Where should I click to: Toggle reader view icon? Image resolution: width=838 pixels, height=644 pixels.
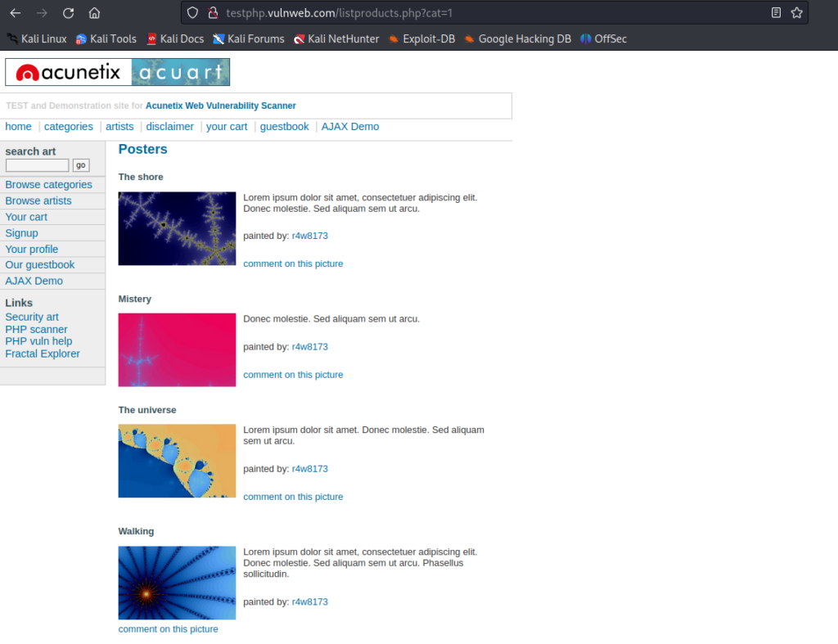click(776, 13)
